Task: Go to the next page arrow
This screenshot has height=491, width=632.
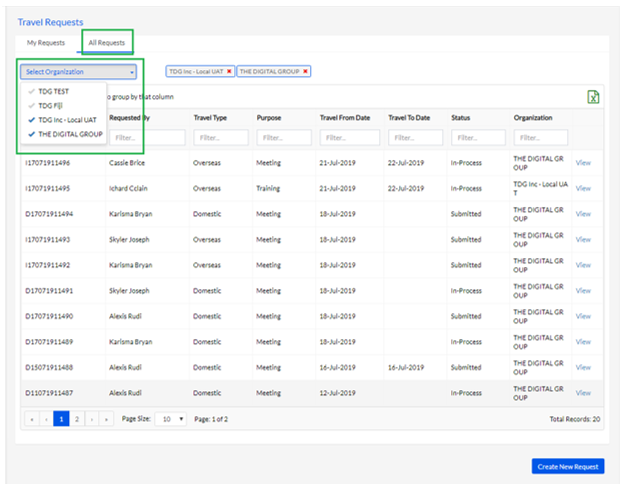Action: coord(92,419)
